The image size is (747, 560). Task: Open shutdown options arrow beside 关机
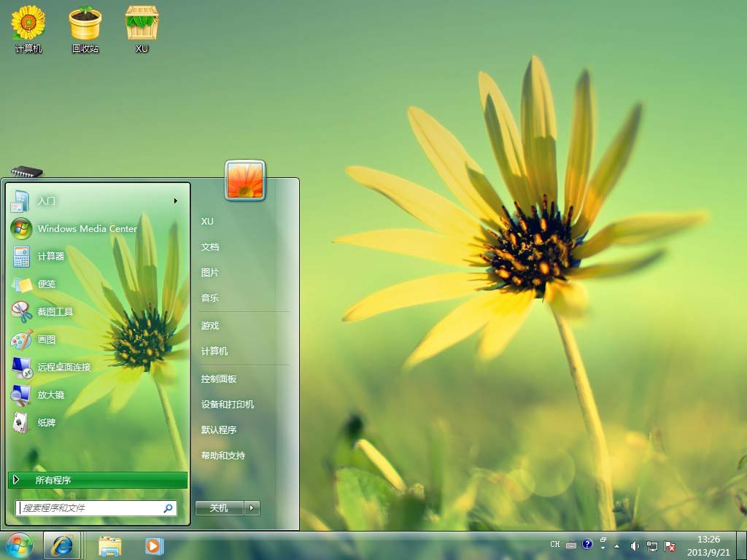click(x=252, y=508)
